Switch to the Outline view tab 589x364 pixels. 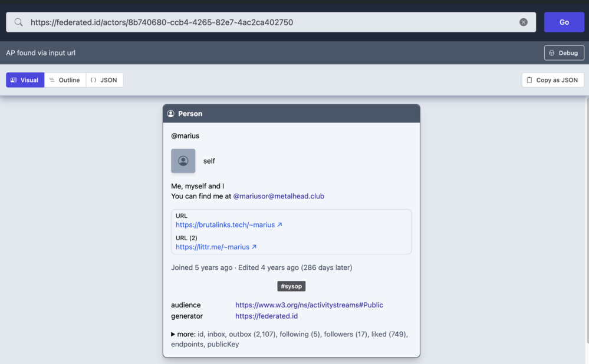tap(65, 80)
